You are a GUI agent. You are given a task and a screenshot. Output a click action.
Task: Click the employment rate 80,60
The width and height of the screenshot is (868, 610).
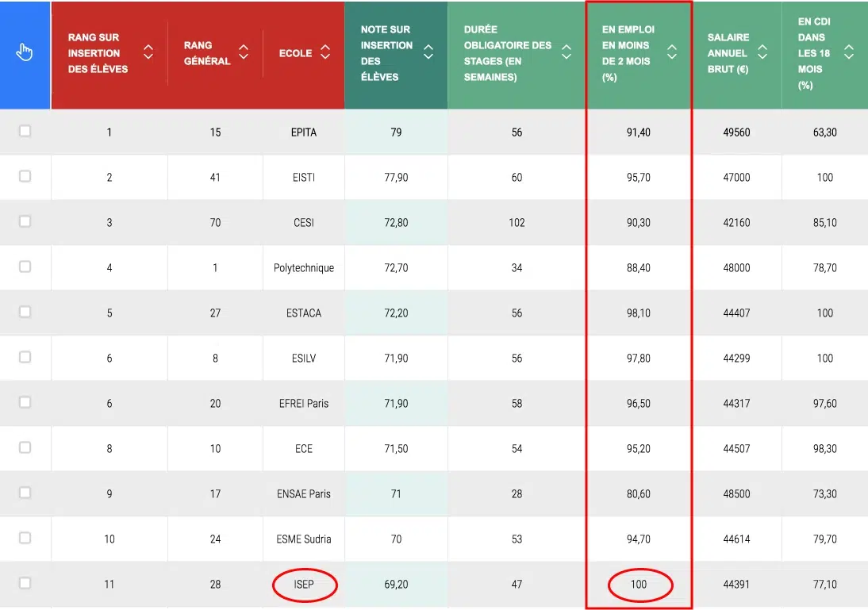click(x=639, y=493)
